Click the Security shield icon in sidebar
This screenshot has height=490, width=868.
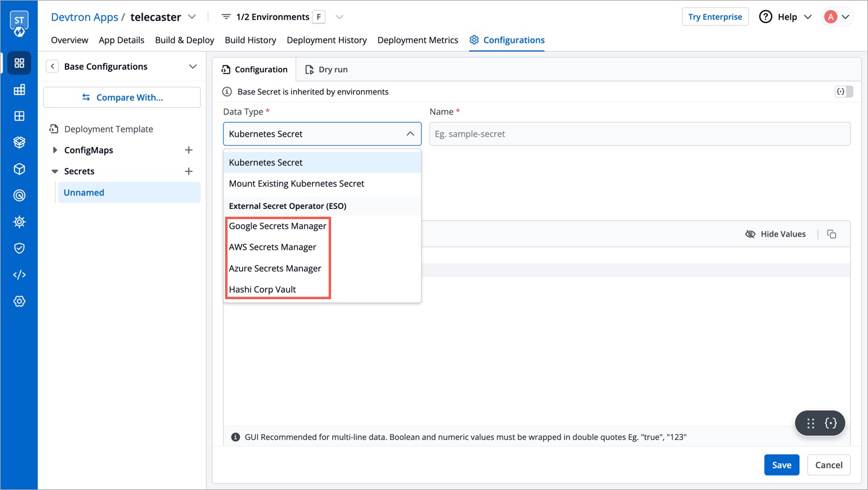(19, 248)
